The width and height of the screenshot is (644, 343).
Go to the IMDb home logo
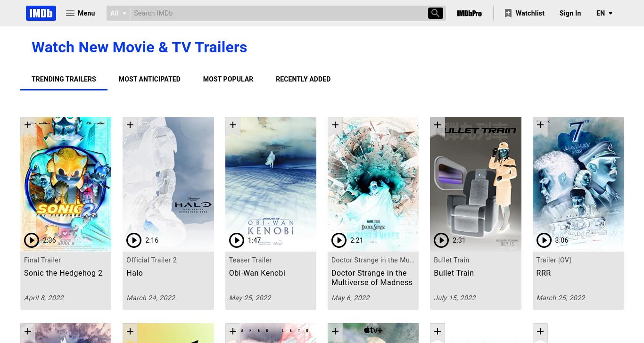41,13
